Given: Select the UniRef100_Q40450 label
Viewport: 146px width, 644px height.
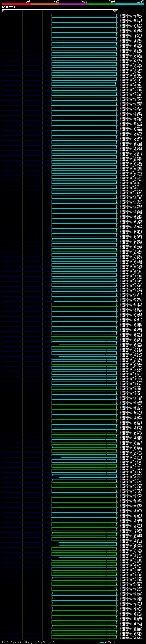Looking at the screenshot, I should (131, 60).
